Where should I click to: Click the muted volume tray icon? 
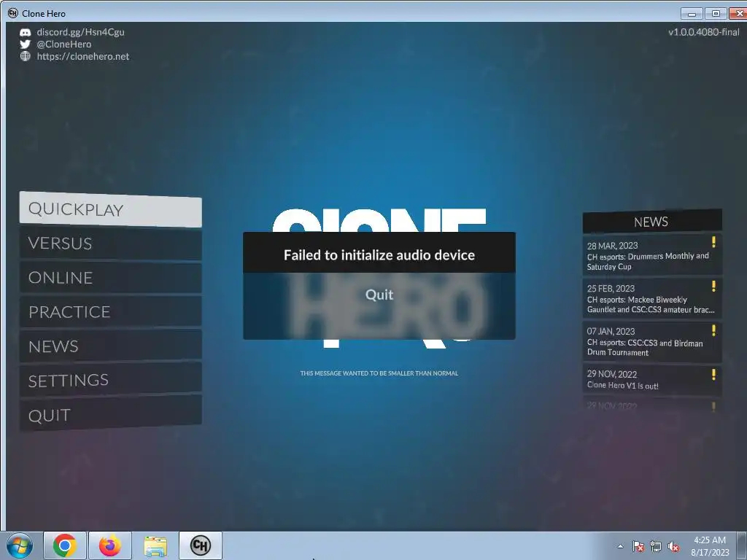click(673, 546)
